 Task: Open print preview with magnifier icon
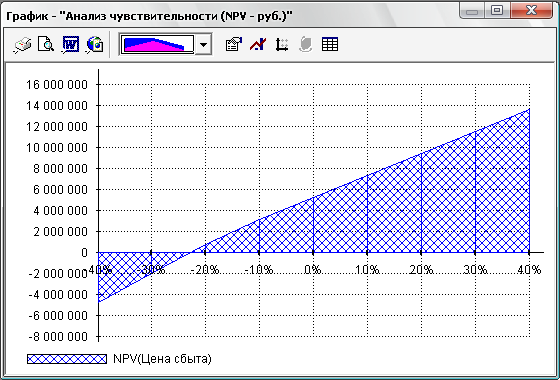pyautogui.click(x=46, y=45)
